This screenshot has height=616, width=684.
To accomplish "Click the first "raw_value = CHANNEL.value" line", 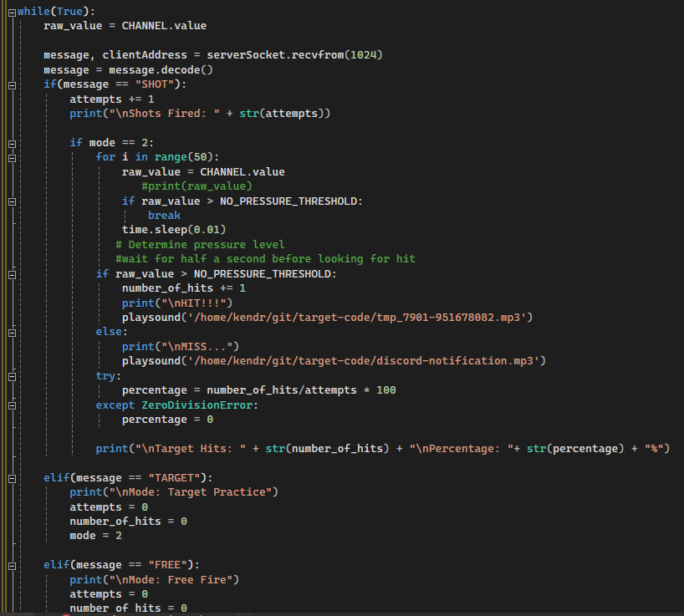I will (125, 26).
